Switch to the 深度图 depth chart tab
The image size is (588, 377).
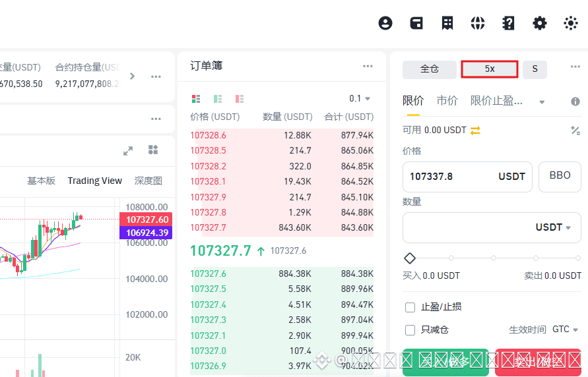point(148,181)
